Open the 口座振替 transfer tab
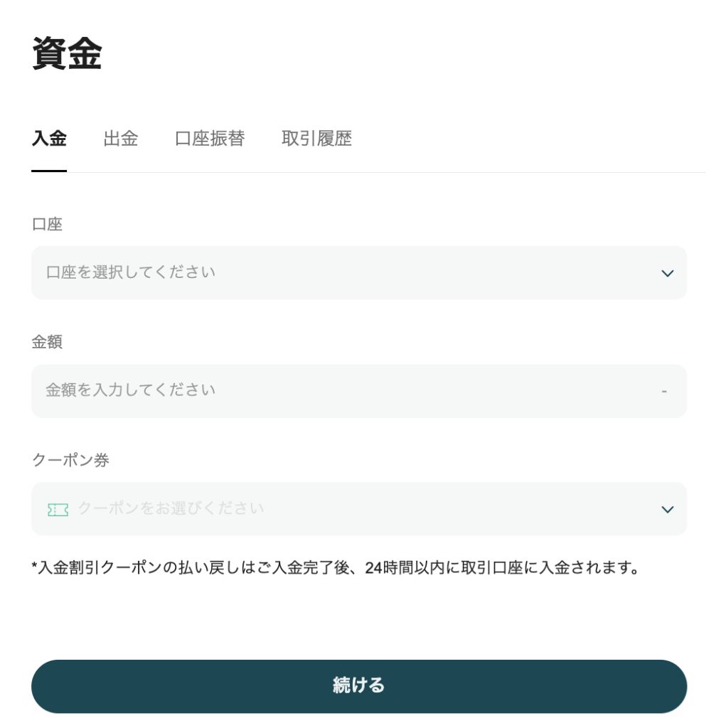 pos(209,139)
